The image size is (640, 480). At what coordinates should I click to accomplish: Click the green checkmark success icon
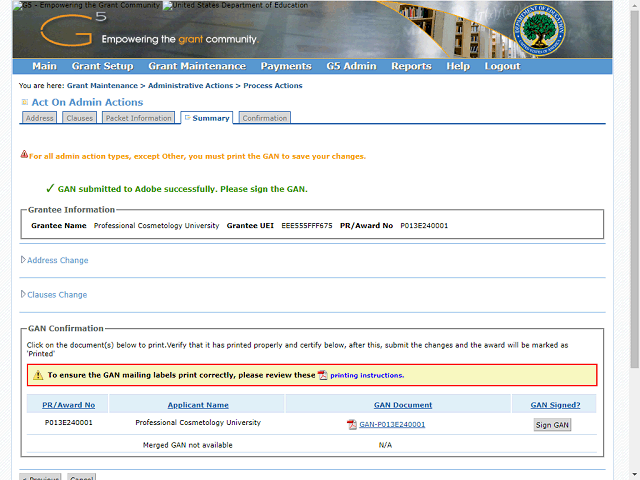[50, 188]
